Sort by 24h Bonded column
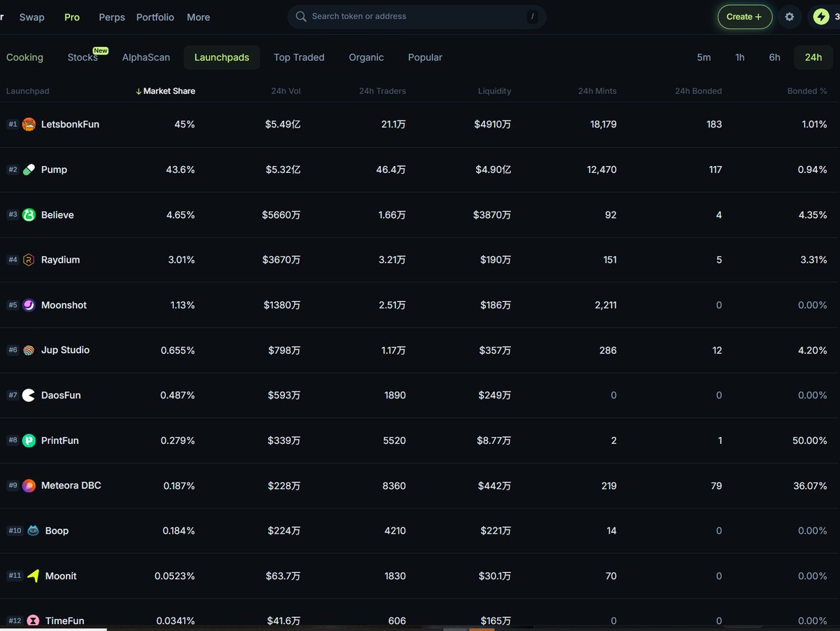Image resolution: width=840 pixels, height=631 pixels. (x=698, y=91)
